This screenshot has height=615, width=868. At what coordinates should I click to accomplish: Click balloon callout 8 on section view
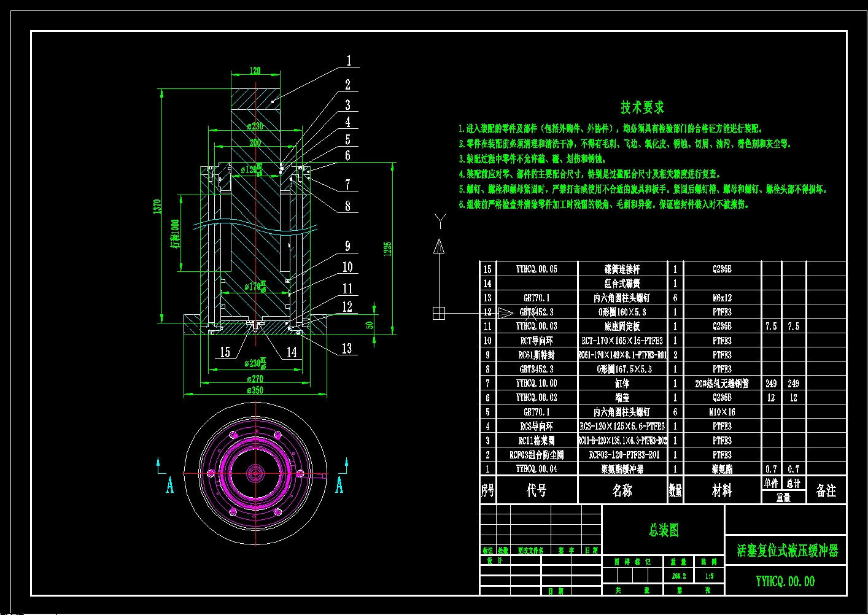347,206
